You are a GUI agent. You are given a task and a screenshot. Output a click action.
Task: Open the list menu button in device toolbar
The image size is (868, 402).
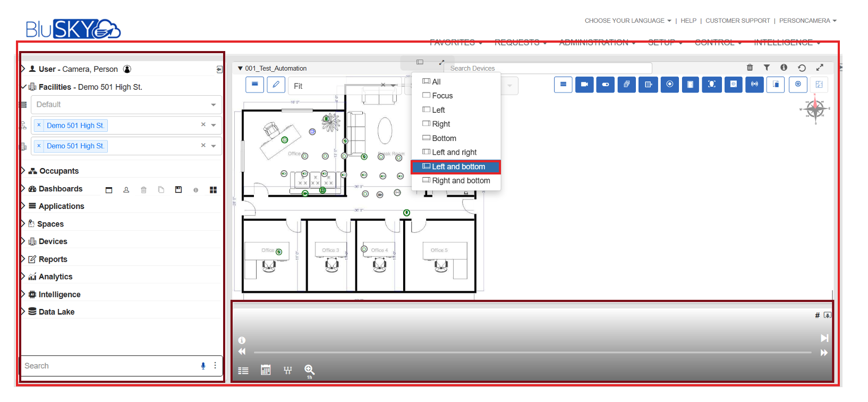pos(563,85)
